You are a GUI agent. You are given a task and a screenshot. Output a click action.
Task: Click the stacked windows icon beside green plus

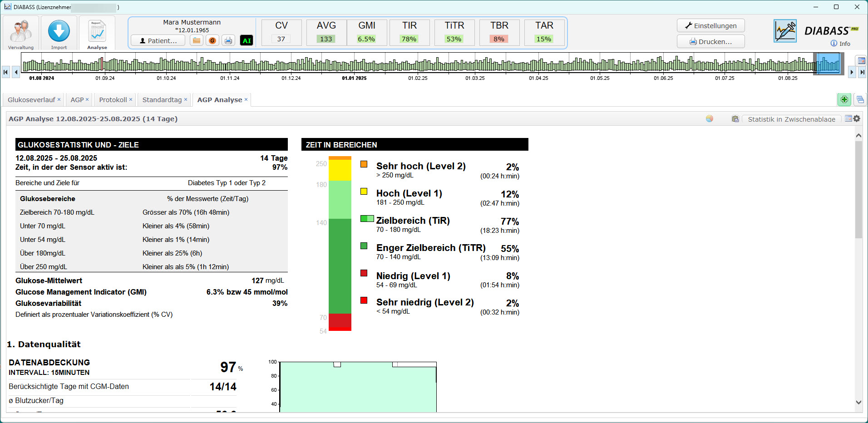tap(860, 99)
